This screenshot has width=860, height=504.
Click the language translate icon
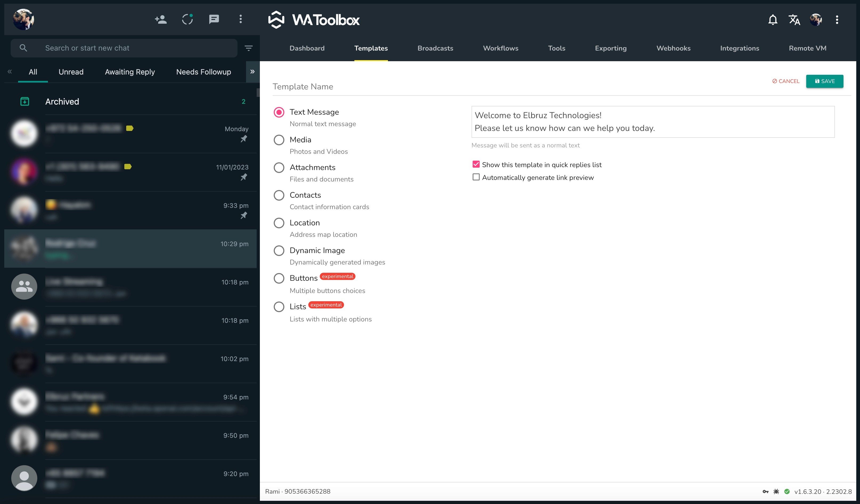click(794, 20)
